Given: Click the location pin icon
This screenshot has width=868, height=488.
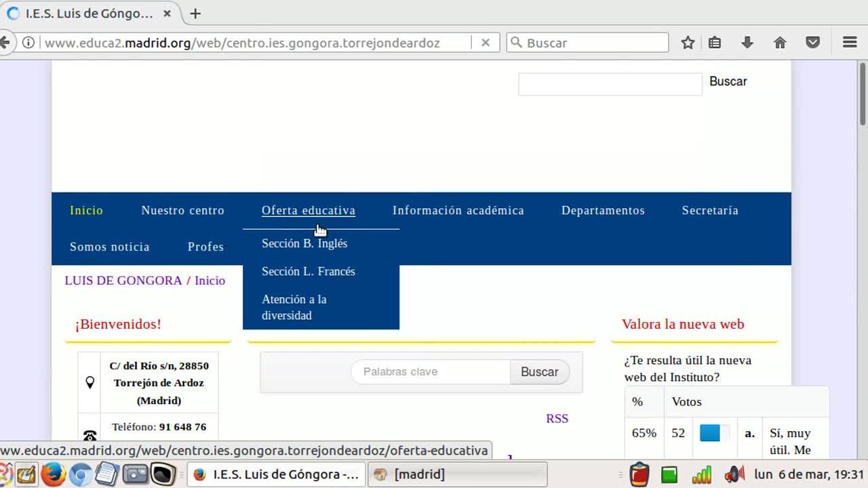Looking at the screenshot, I should 90,383.
